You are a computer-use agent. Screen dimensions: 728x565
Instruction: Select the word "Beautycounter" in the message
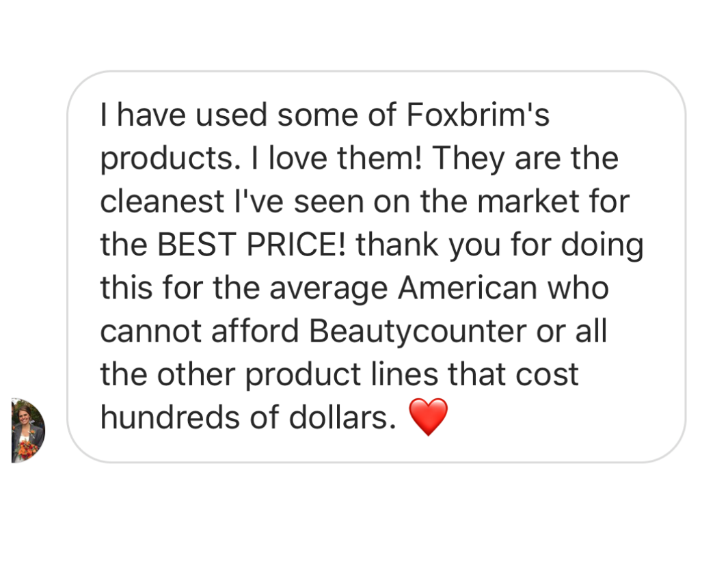[x=418, y=331]
